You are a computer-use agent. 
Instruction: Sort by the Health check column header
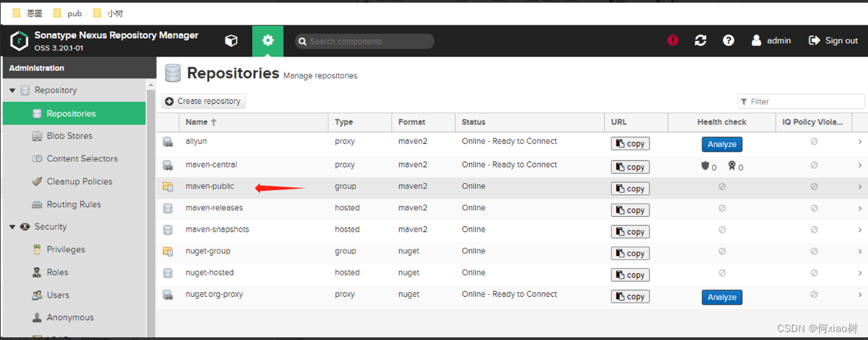[x=721, y=122]
